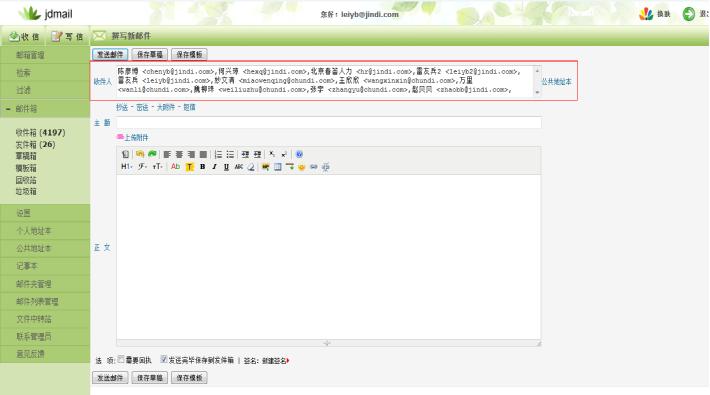
Task: Open the H1 heading dropdown
Action: [126, 167]
